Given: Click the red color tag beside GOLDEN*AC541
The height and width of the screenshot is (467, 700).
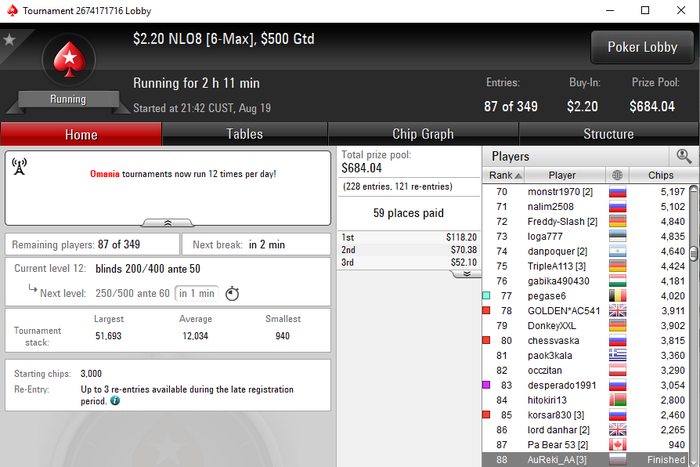Looking at the screenshot, I should coord(487,310).
